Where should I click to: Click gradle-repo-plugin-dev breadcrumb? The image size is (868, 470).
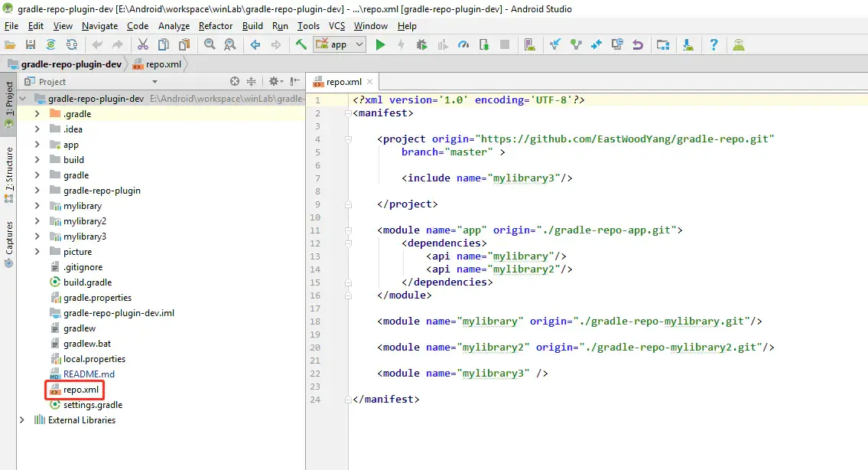coord(65,64)
